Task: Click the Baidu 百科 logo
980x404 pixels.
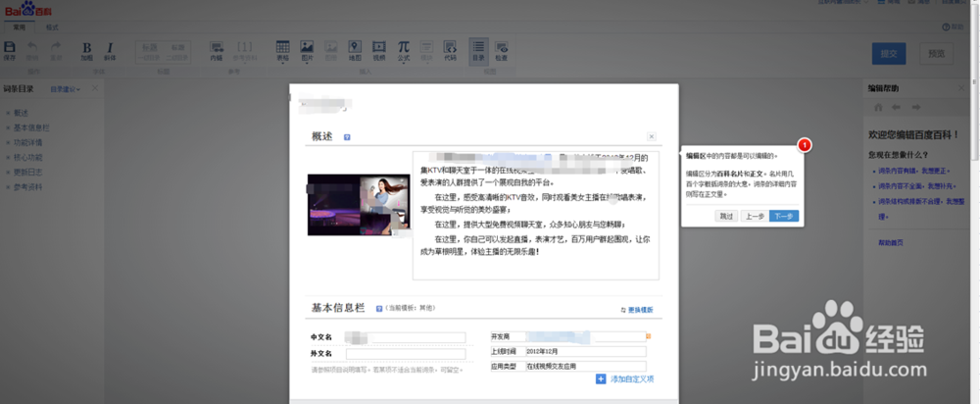Action: pyautogui.click(x=28, y=9)
